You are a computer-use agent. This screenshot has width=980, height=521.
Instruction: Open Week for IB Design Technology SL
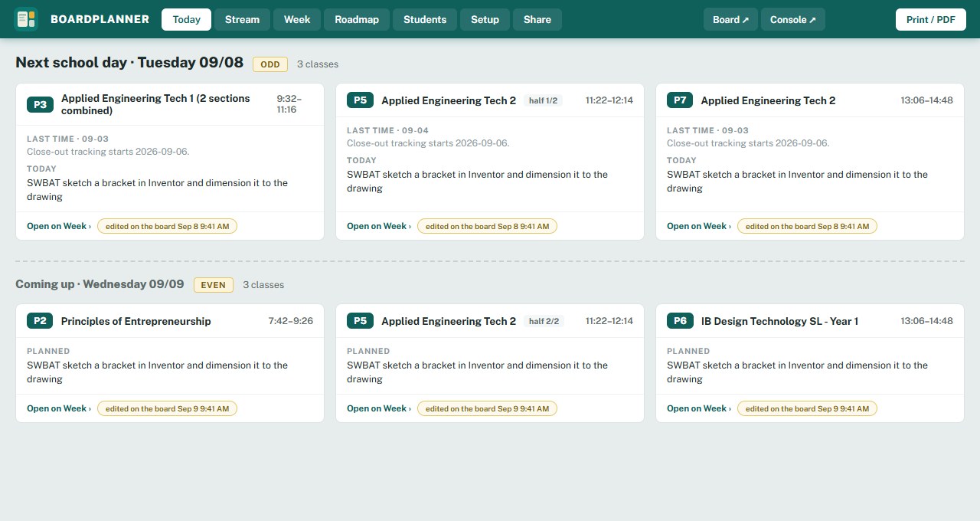[699, 408]
